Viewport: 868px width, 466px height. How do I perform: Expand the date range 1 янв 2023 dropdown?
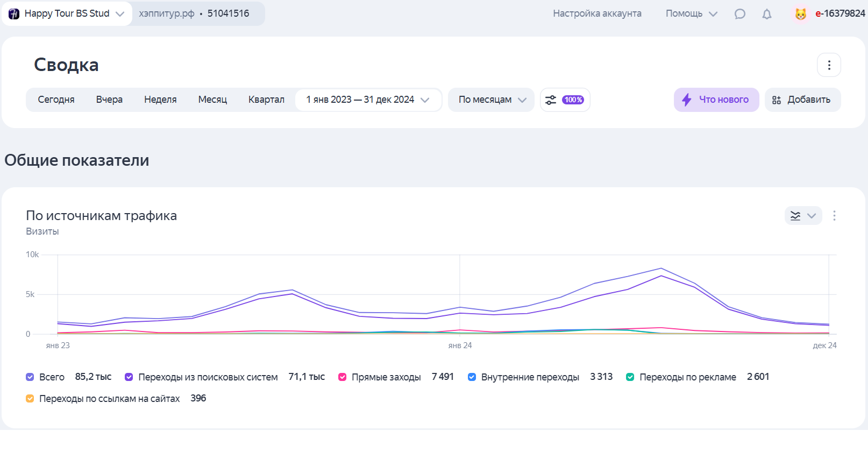pyautogui.click(x=368, y=100)
